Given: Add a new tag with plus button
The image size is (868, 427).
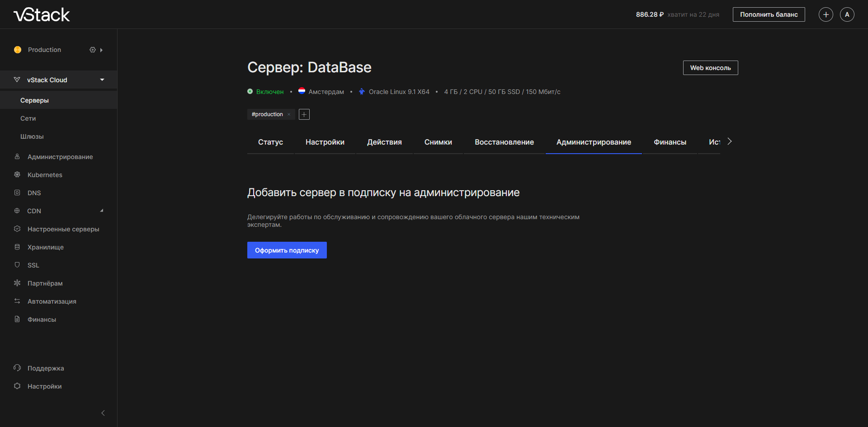Looking at the screenshot, I should pos(304,114).
